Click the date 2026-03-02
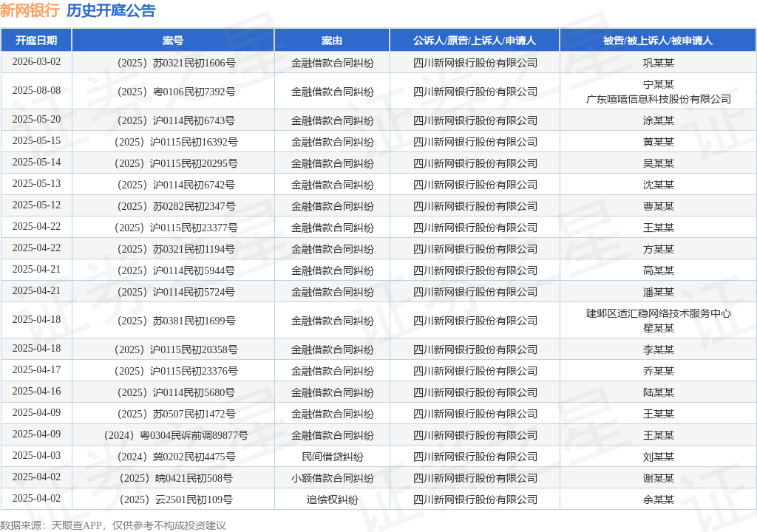The height and width of the screenshot is (532, 757). [36, 62]
